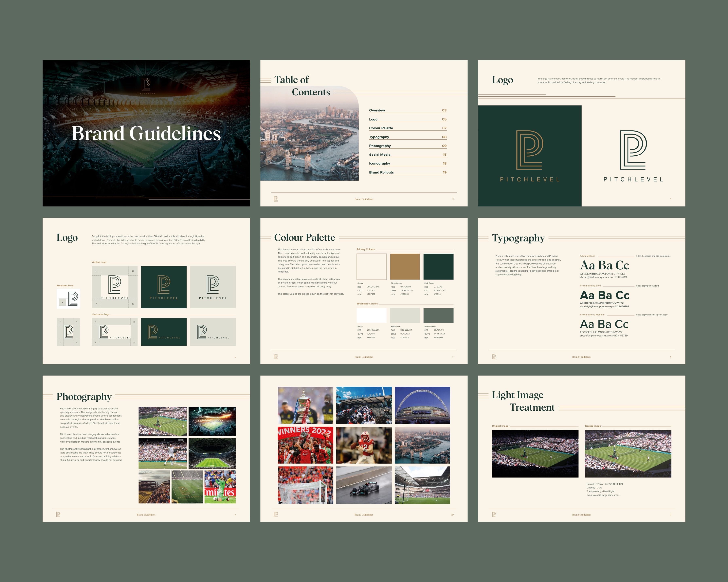The width and height of the screenshot is (728, 582).
Task: Click the Formula 1 car photo
Action: (364, 486)
